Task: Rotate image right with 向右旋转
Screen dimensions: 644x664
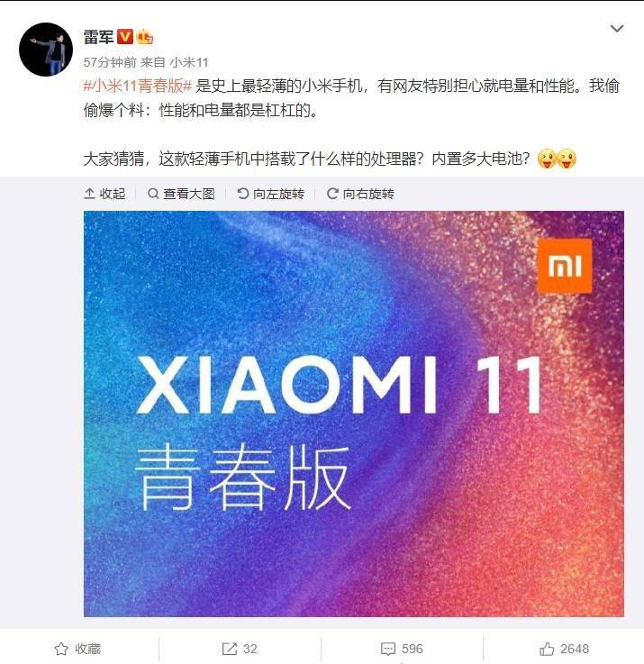Action: pos(360,194)
